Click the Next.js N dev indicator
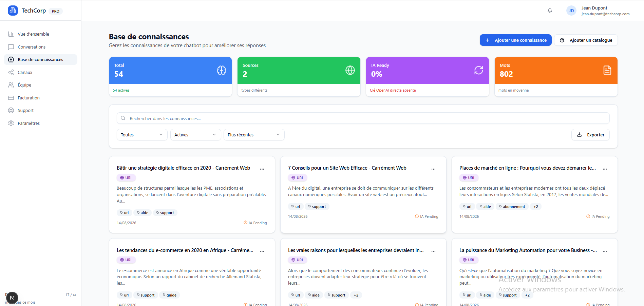This screenshot has height=306, width=644. [x=12, y=298]
